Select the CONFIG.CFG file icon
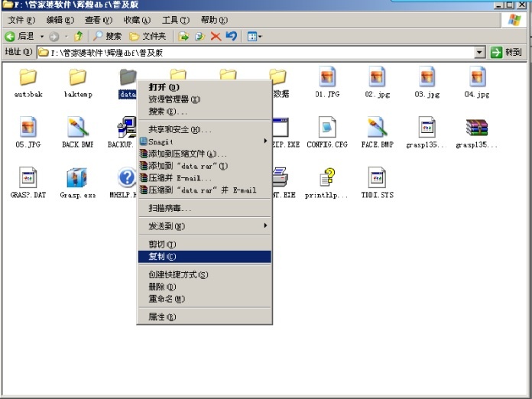This screenshot has height=399, width=532. pos(327,128)
